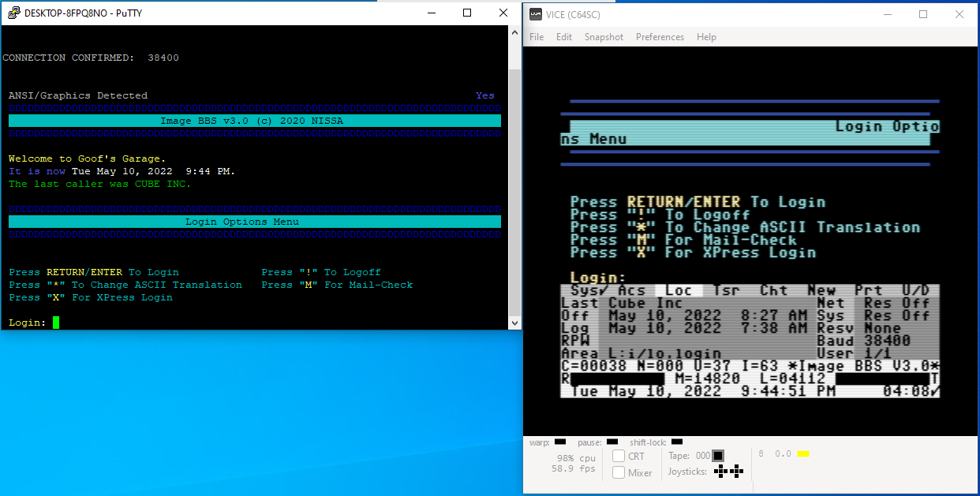The height and width of the screenshot is (496, 980).
Task: Click the yellow drive 8 LED in VICE
Action: pyautogui.click(x=803, y=453)
